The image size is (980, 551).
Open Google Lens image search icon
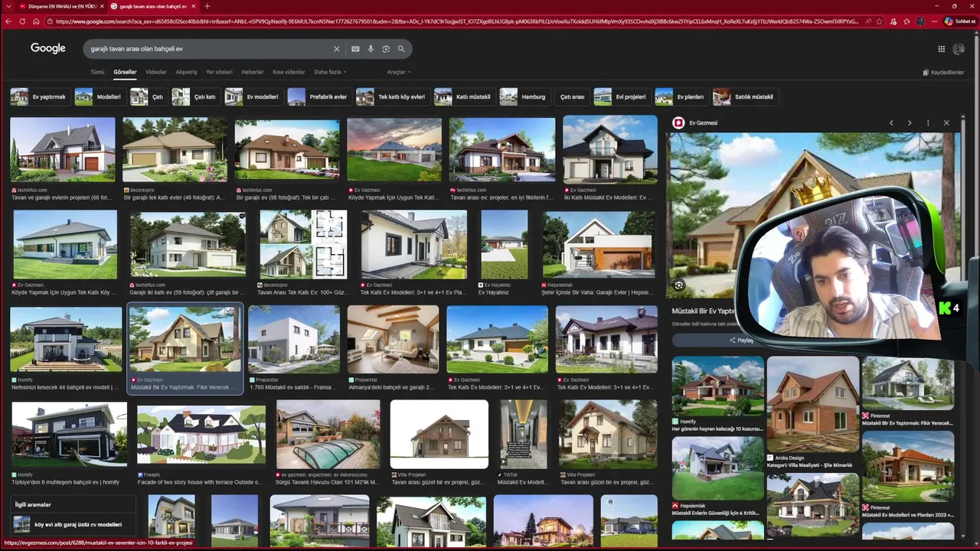386,49
